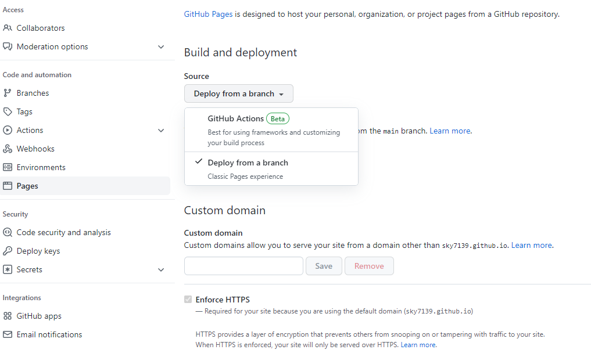Image resolution: width=591 pixels, height=364 pixels.
Task: Open GitHub apps integrations page
Action: [39, 316]
